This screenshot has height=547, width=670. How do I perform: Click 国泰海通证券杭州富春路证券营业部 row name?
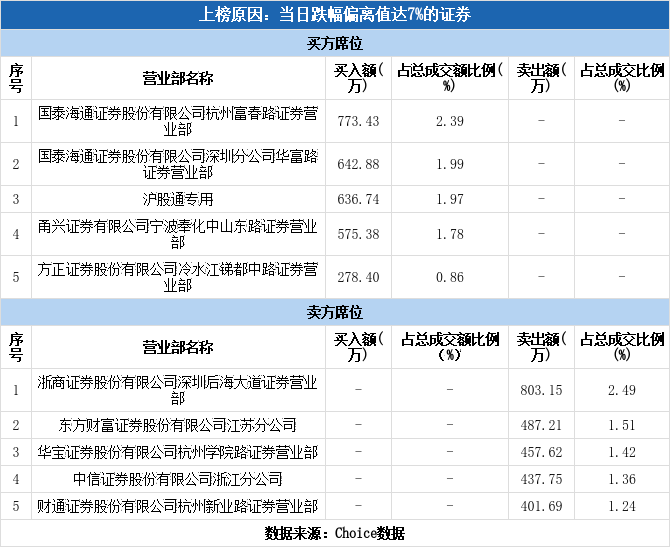point(178,121)
